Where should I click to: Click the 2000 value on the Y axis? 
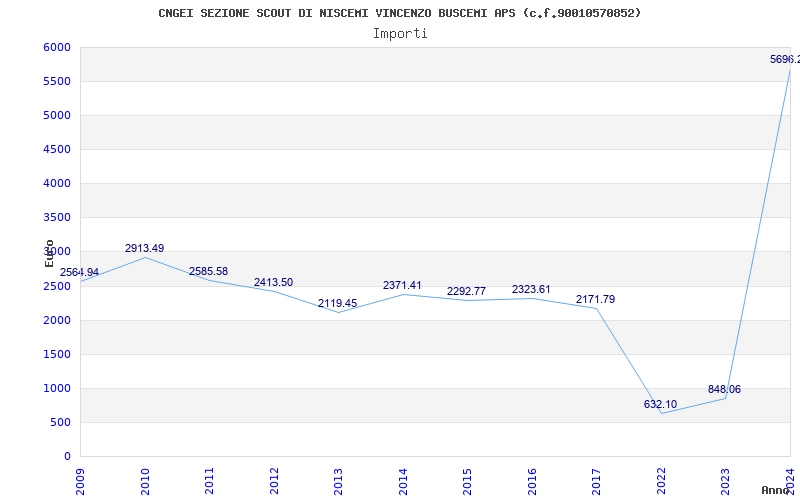pos(57,320)
